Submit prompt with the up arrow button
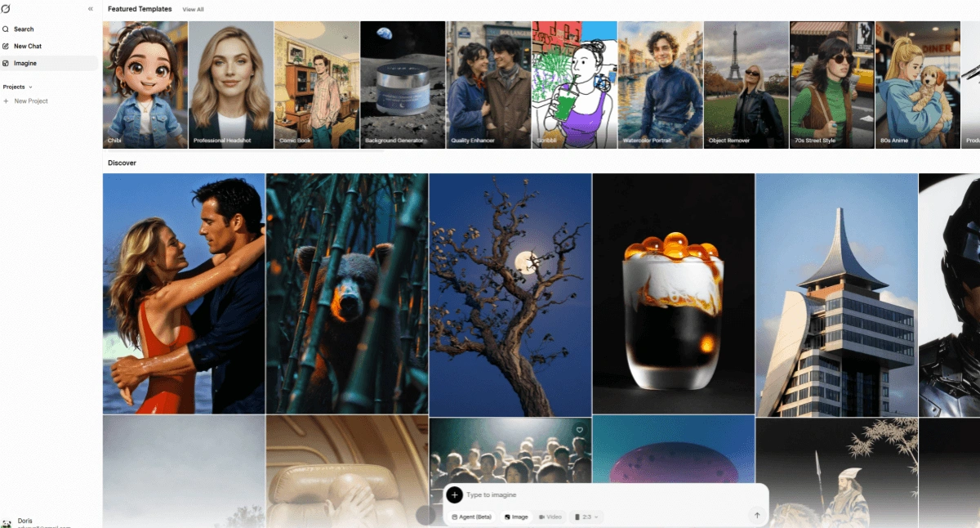The height and width of the screenshot is (528, 980). pyautogui.click(x=757, y=516)
